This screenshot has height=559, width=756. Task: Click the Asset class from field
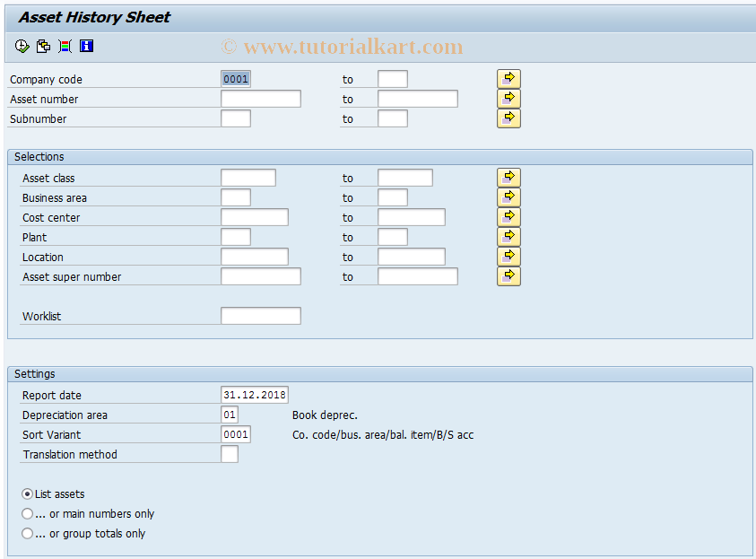[x=248, y=178]
